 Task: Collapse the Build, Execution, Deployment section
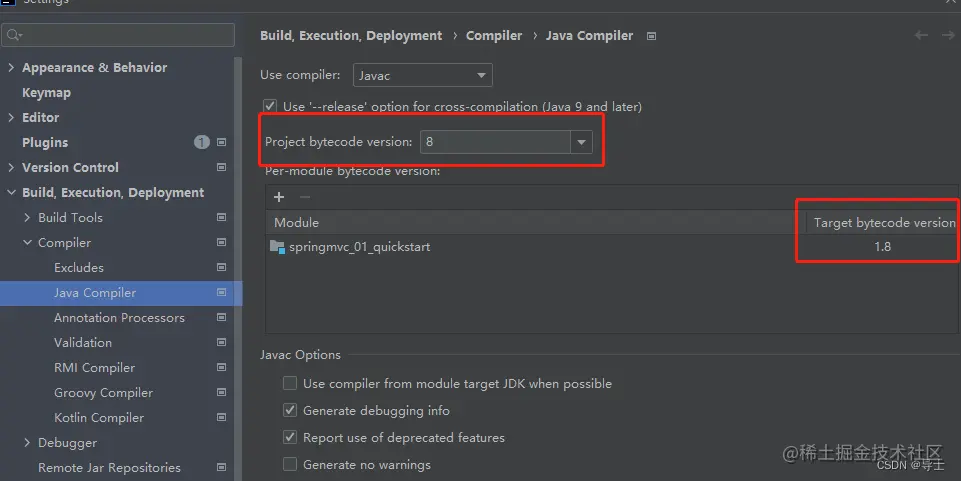point(11,192)
